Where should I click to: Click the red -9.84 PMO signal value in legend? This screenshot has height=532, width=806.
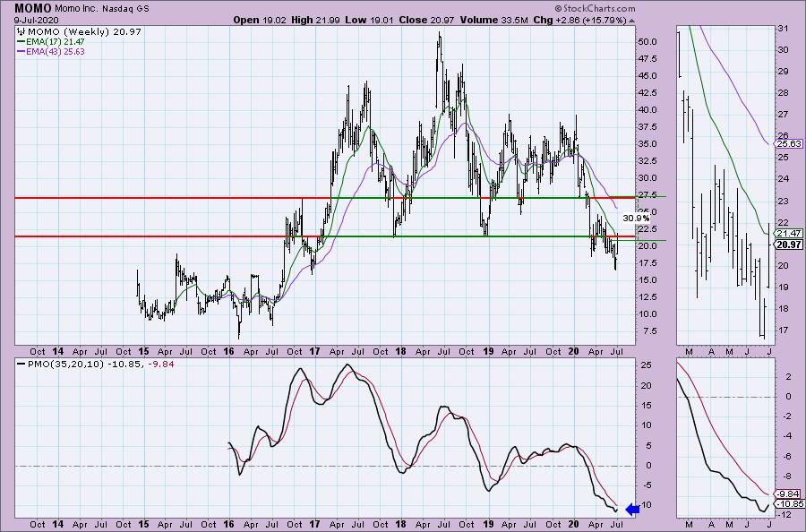pos(161,364)
